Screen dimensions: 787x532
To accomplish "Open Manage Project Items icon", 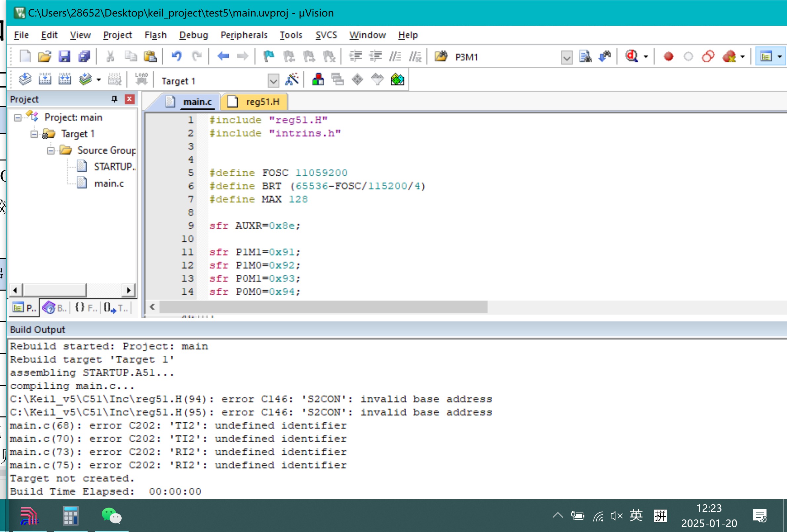I will [318, 80].
